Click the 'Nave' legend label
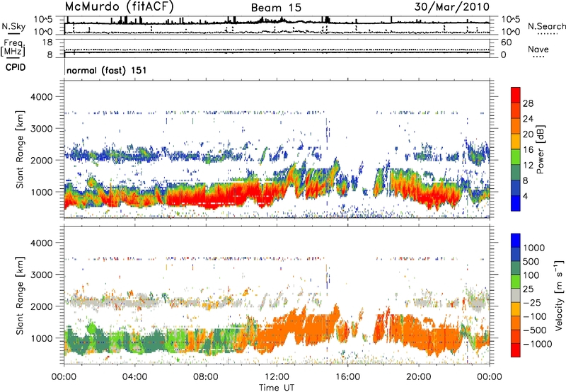The width and height of the screenshot is (566, 392). [x=538, y=49]
